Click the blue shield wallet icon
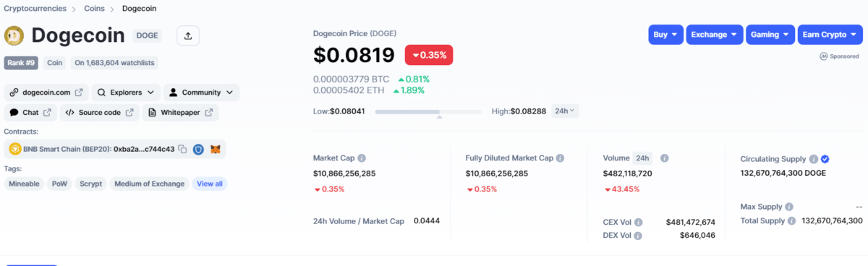The height and width of the screenshot is (266, 868). pos(199,149)
